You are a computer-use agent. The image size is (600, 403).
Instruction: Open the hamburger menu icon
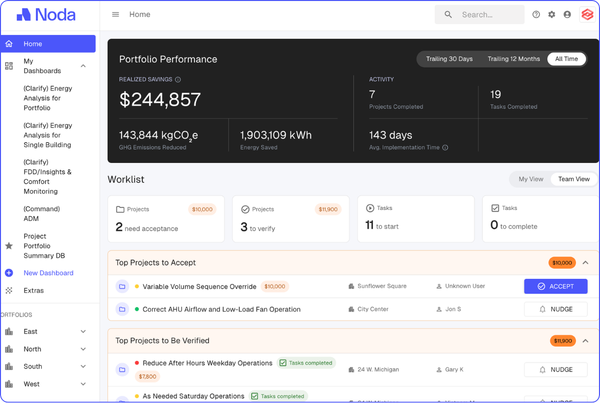(115, 15)
